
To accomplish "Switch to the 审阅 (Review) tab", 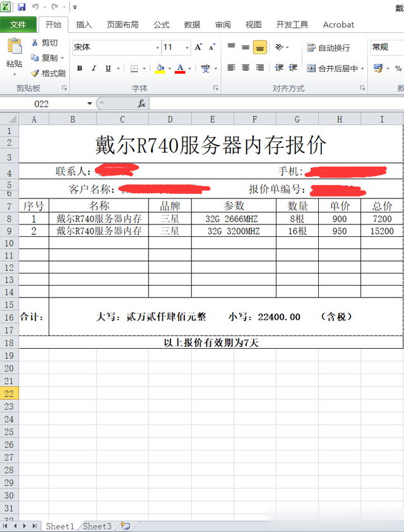I will pyautogui.click(x=223, y=25).
